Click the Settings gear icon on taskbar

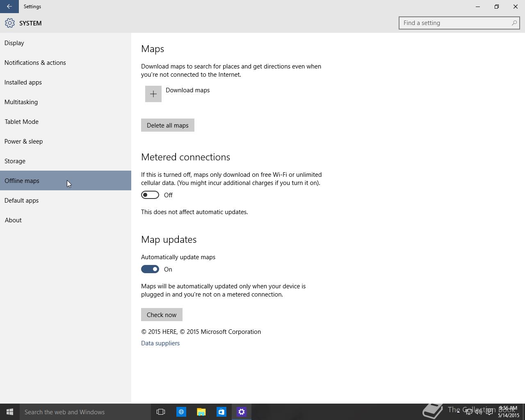click(x=242, y=412)
